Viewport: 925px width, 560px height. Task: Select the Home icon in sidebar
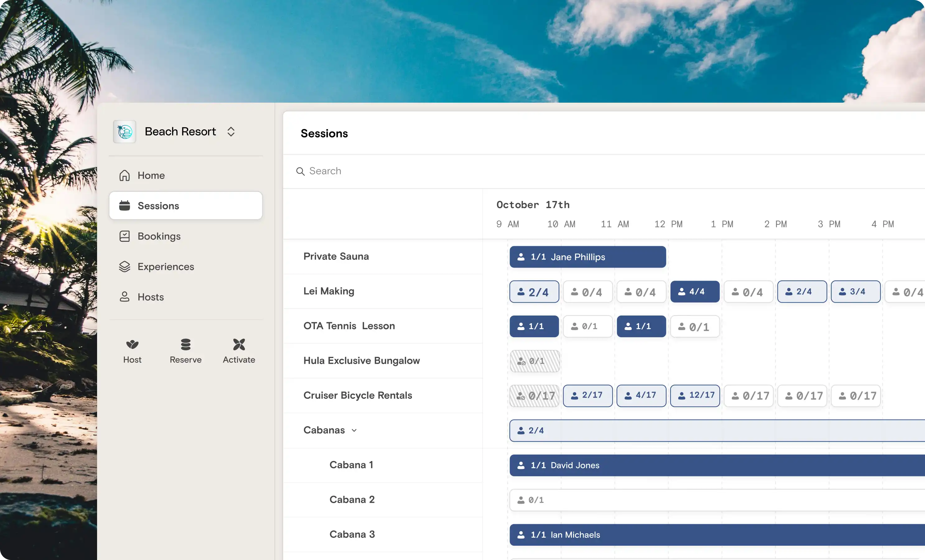click(x=125, y=175)
